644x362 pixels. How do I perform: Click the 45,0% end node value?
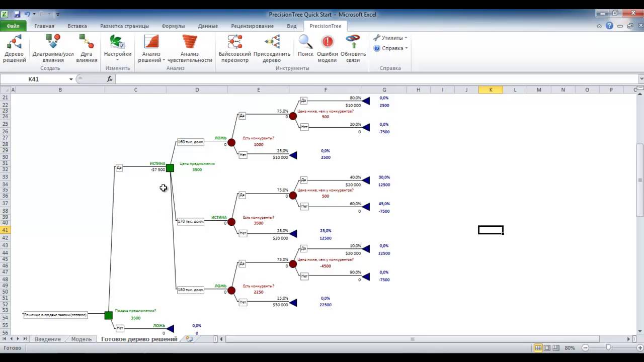pyautogui.click(x=384, y=204)
